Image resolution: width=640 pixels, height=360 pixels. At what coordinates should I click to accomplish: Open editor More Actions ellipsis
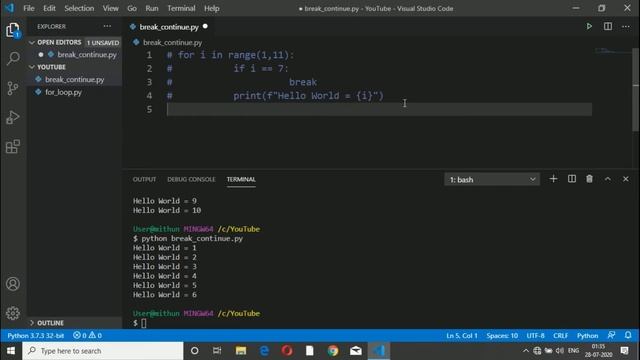pos(626,27)
